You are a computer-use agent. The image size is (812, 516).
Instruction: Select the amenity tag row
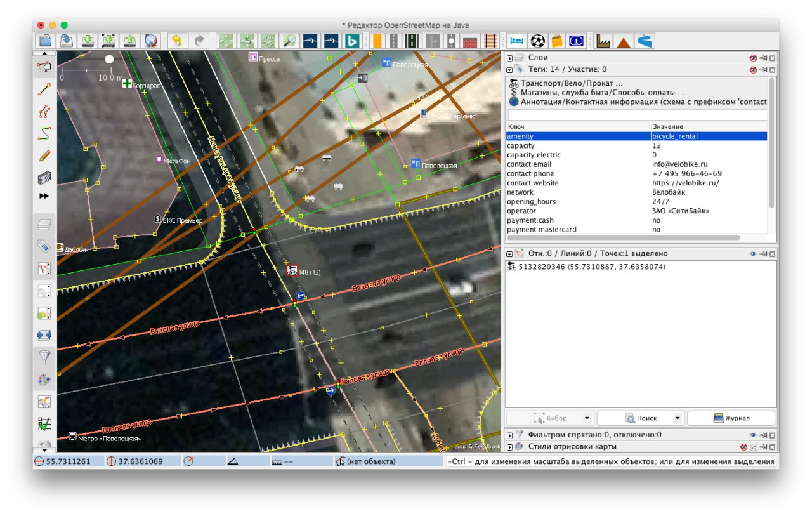(636, 136)
